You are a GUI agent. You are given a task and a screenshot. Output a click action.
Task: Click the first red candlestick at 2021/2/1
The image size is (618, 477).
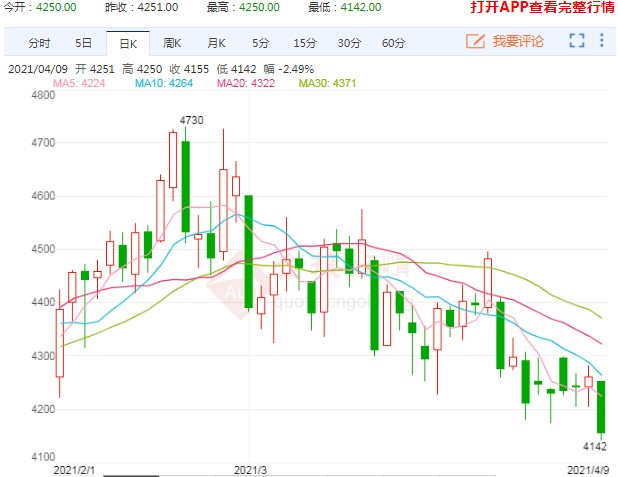click(x=60, y=343)
